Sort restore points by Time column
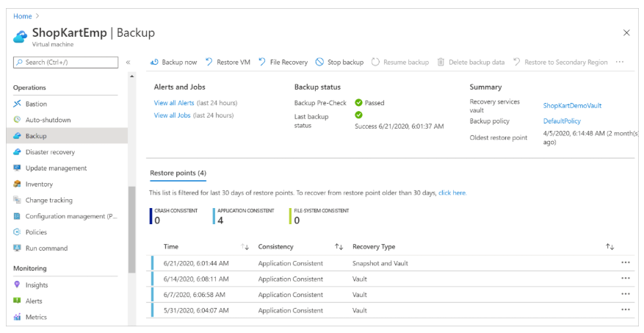Image resolution: width=644 pixels, height=333 pixels. (x=245, y=247)
